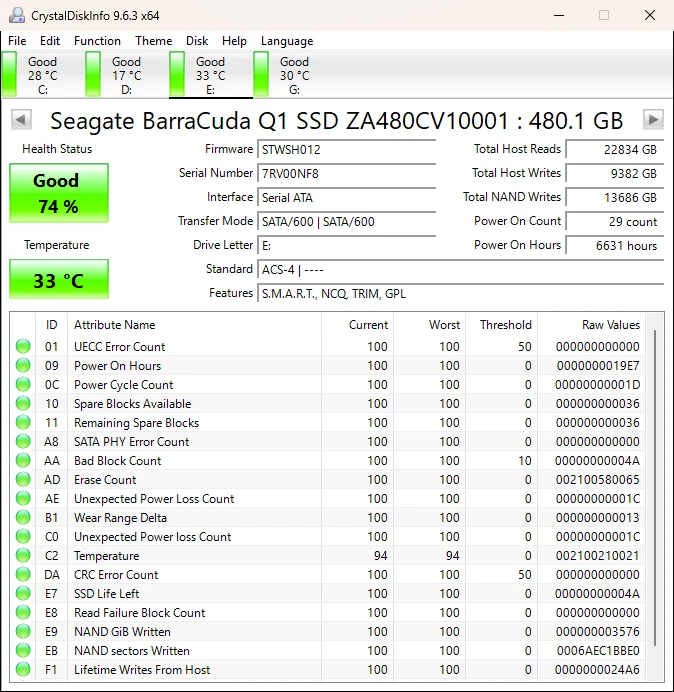The image size is (674, 692).
Task: Go to previous disk with left arrow
Action: pos(21,120)
